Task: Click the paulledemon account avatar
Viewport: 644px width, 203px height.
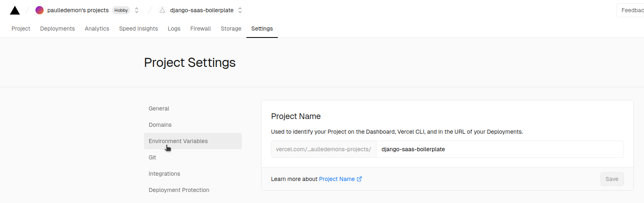Action: [x=40, y=10]
